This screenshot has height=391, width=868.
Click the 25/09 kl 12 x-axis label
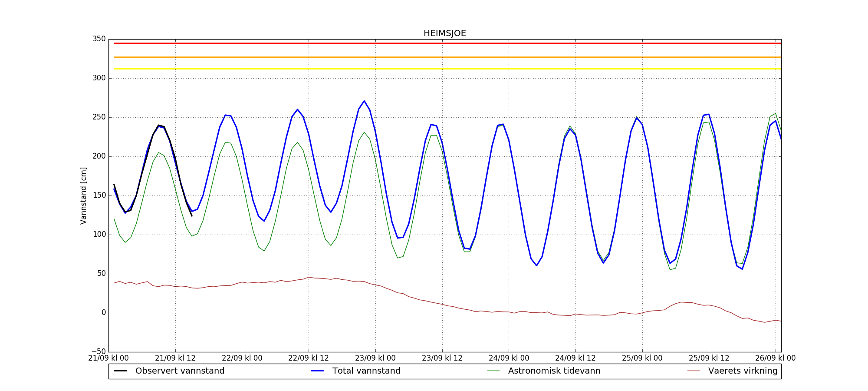(709, 358)
